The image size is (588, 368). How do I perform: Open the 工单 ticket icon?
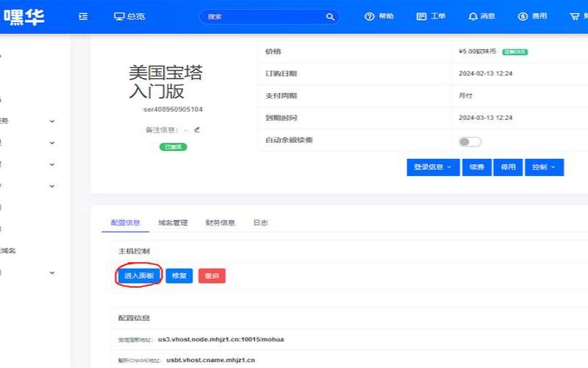click(x=421, y=16)
